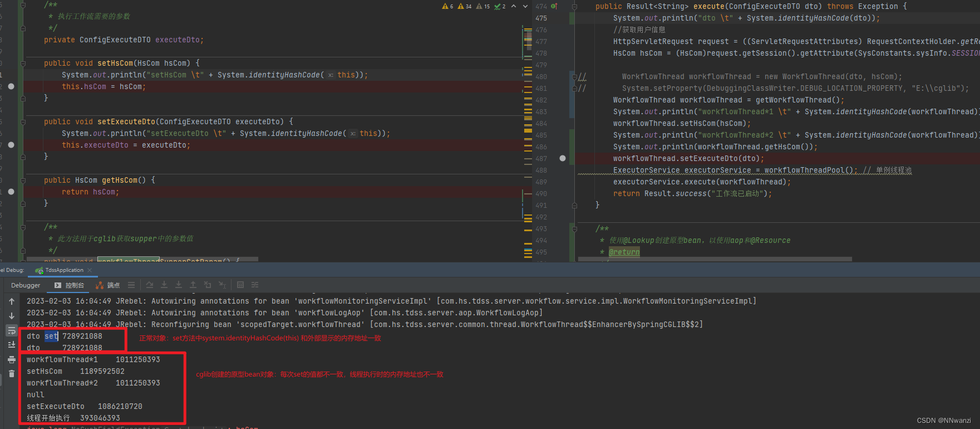Toggle breakpoint on this.hsCom = hsCom line

click(x=11, y=86)
